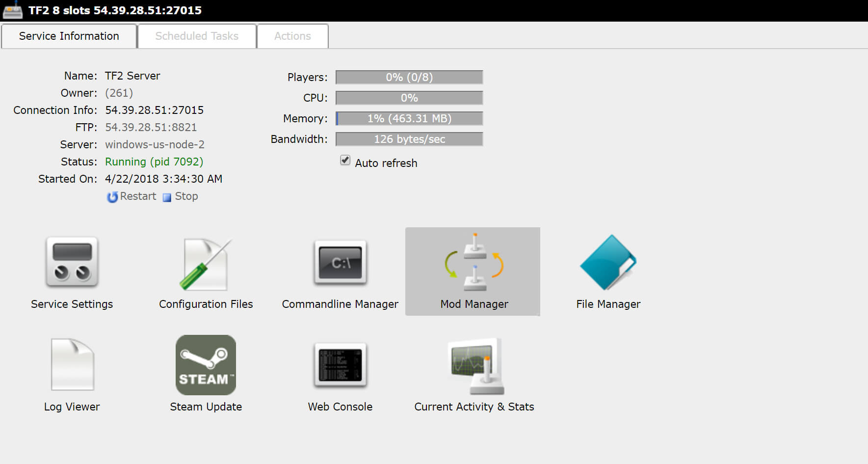Switch to the Scheduled Tasks tab
868x464 pixels.
pos(197,36)
